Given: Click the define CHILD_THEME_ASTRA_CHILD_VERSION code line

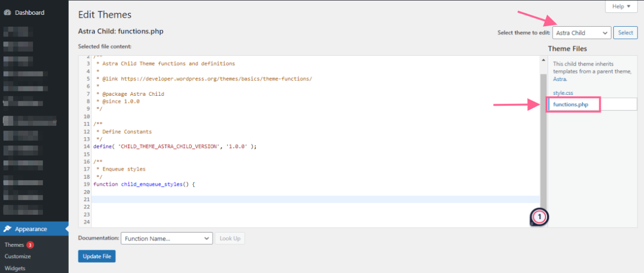Looking at the screenshot, I should pyautogui.click(x=175, y=147).
